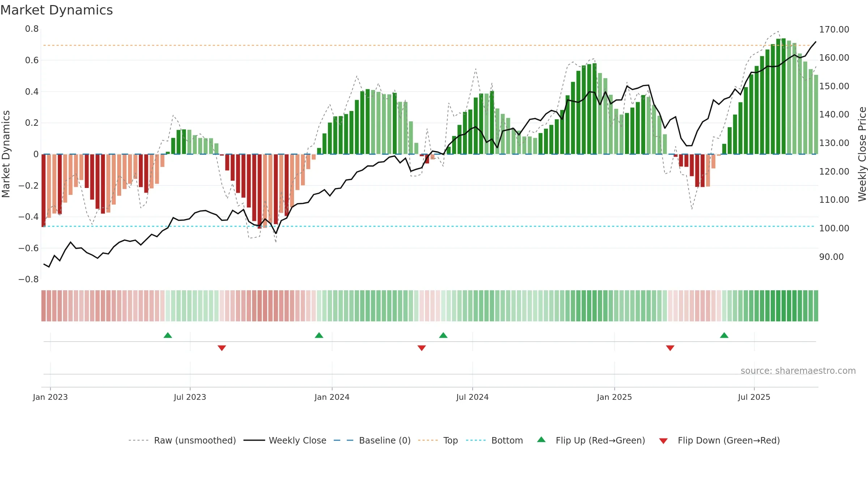Toggle the Flip Up (Red→Green) legend entry
The width and height of the screenshot is (868, 488).
pyautogui.click(x=591, y=440)
